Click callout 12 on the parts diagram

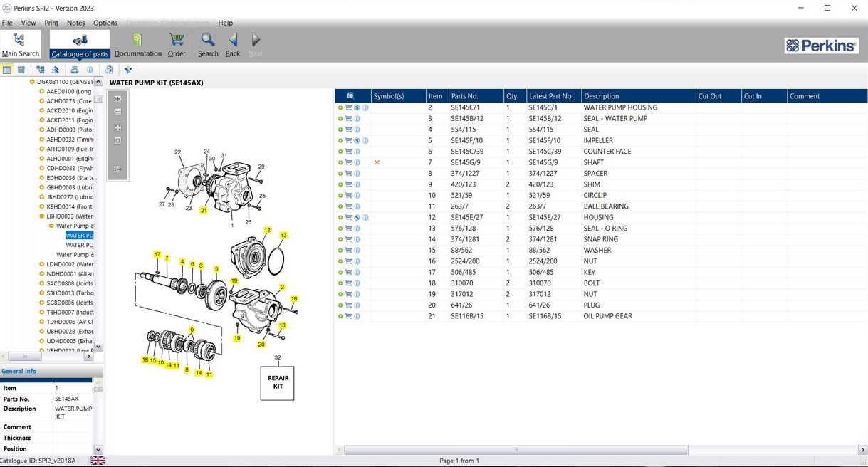coord(267,230)
